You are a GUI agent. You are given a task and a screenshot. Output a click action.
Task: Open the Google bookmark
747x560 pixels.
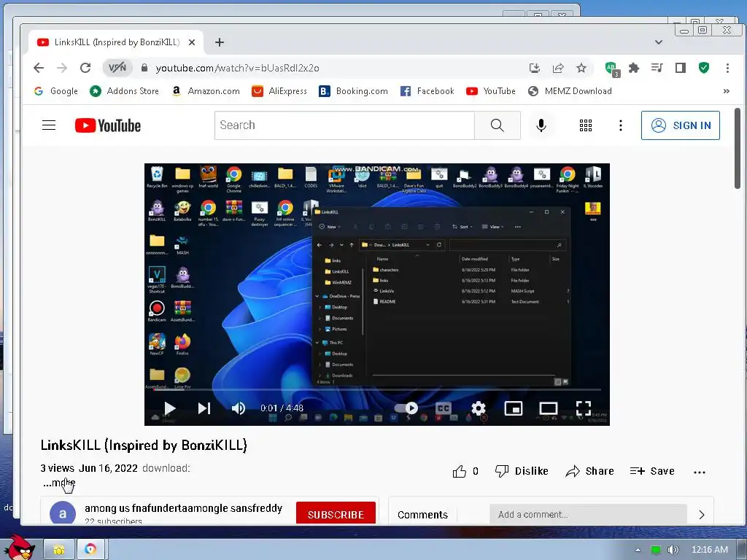(x=56, y=91)
